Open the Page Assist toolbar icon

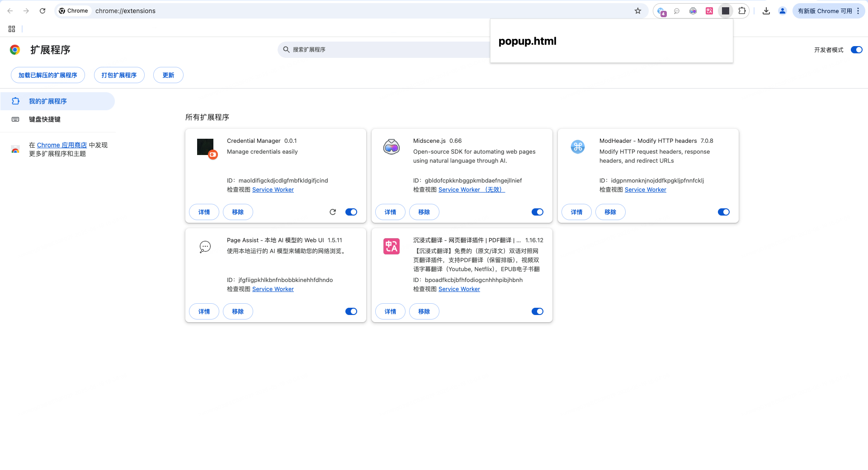tap(677, 11)
